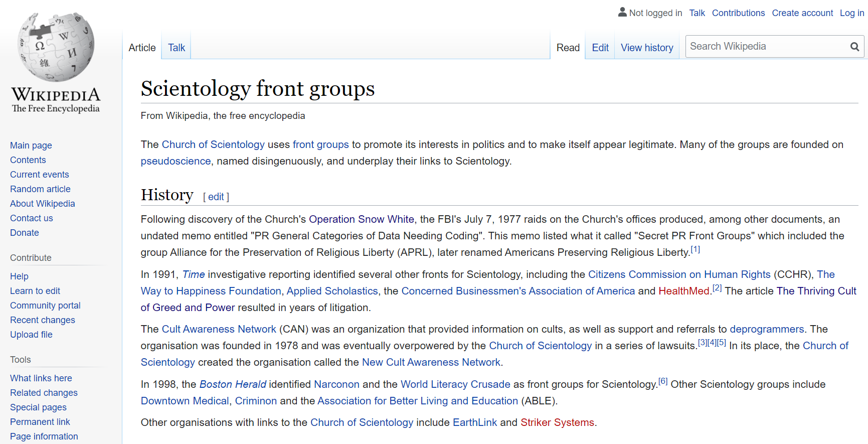The height and width of the screenshot is (444, 868).
Task: Open Recent changes link
Action: click(x=43, y=320)
